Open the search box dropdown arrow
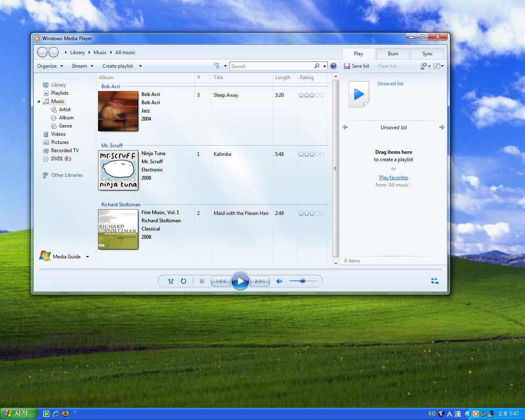The image size is (525, 420). 324,66
